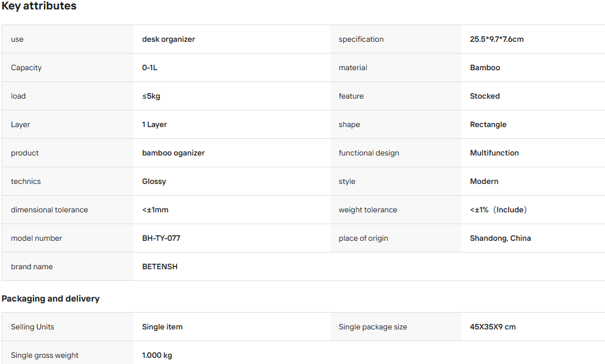Image resolution: width=605 pixels, height=364 pixels.
Task: Click the ≤5kg load value
Action: [x=151, y=96]
